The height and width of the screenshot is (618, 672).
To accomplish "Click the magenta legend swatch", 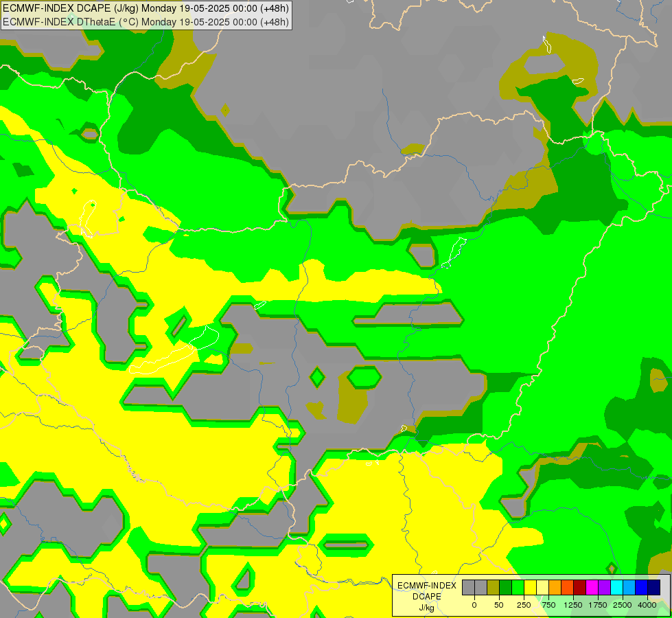I will pyautogui.click(x=592, y=587).
